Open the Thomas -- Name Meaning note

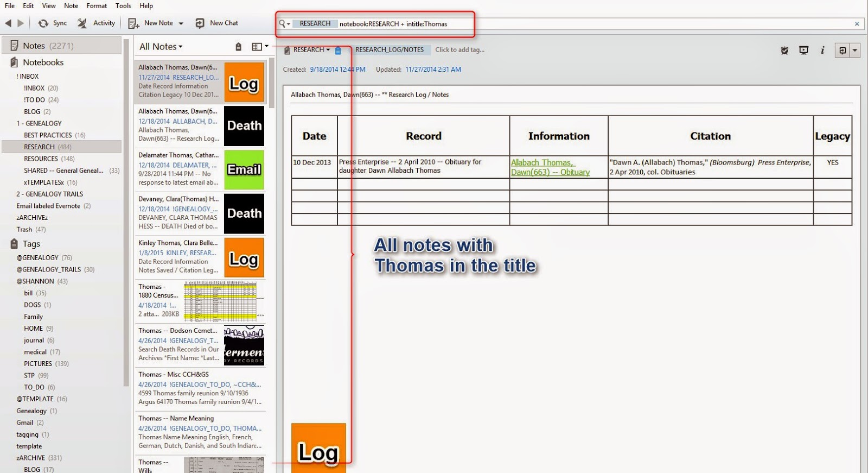pos(200,433)
